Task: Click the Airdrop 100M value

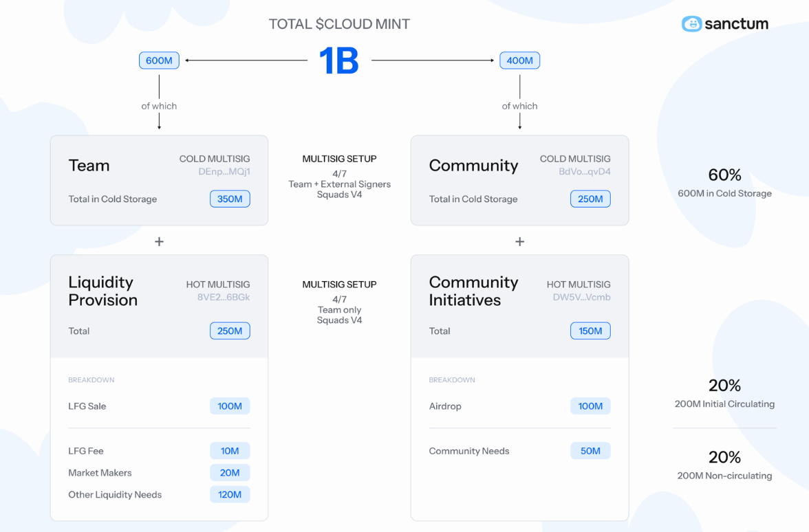Action: click(590, 406)
